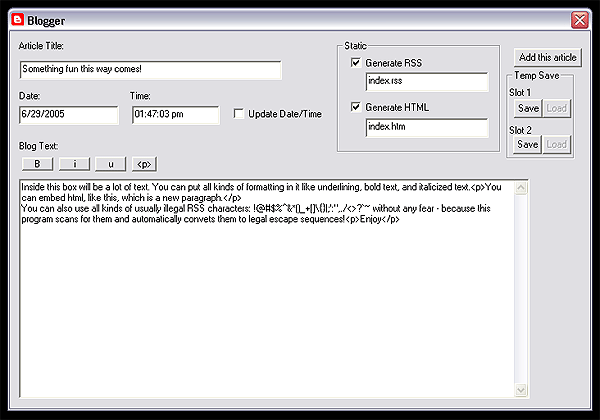Click the blog text scrollbar down arrow
The image size is (600, 420).
click(520, 388)
